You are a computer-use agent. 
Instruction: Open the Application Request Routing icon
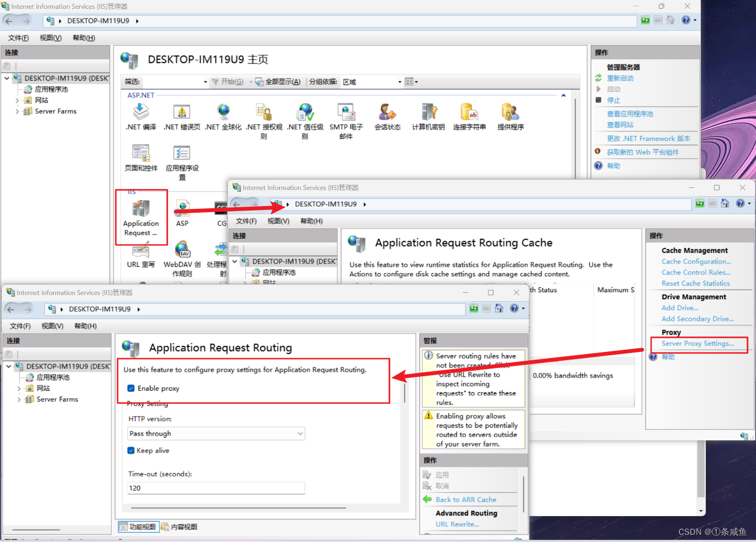141,209
